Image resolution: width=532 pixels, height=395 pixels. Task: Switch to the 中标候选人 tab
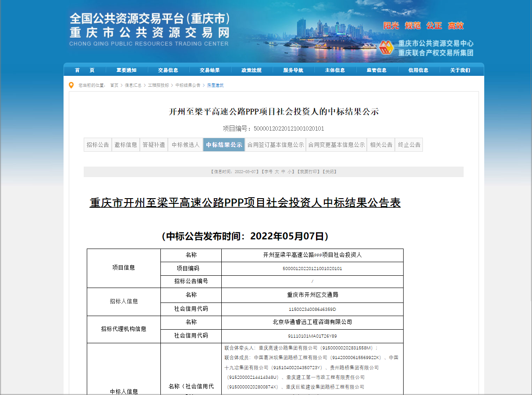coord(185,145)
